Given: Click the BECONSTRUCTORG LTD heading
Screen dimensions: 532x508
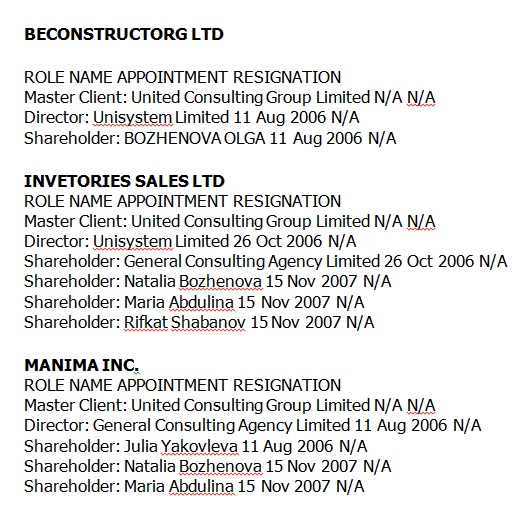Looking at the screenshot, I should point(124,34).
